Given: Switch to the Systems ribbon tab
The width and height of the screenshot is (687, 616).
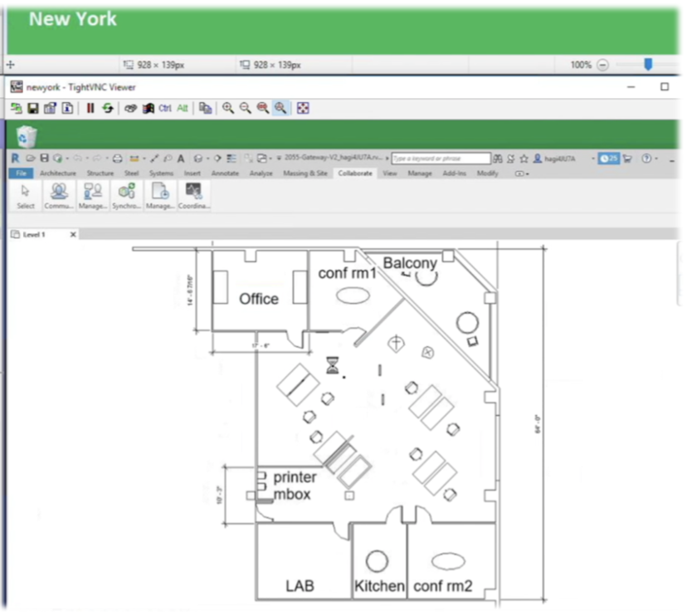Looking at the screenshot, I should 161,174.
